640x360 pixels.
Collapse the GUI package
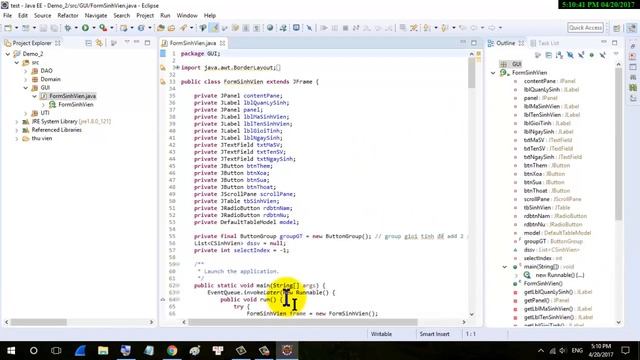[x=26, y=88]
